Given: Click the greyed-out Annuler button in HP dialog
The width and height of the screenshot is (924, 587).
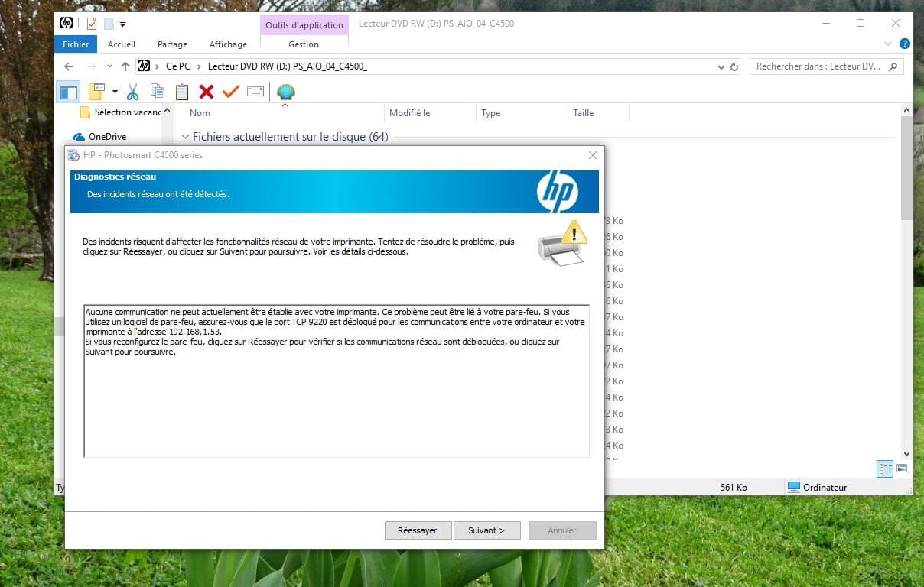Looking at the screenshot, I should [x=562, y=530].
